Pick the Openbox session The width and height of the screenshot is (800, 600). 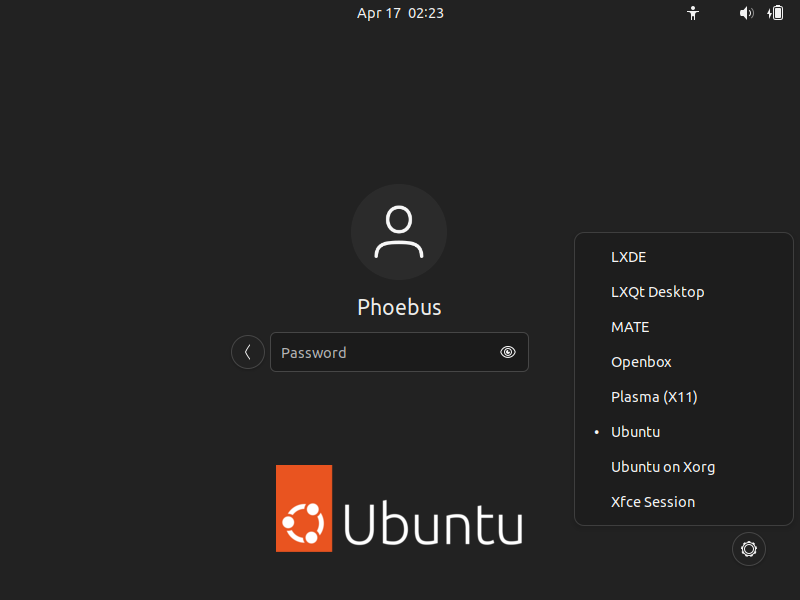tap(684, 362)
